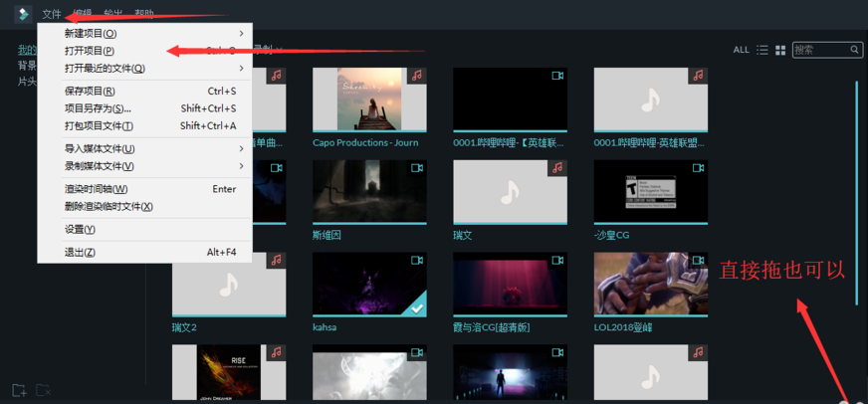Select the RISE album cover thumbnail
This screenshot has height=404, width=868.
pos(229,372)
